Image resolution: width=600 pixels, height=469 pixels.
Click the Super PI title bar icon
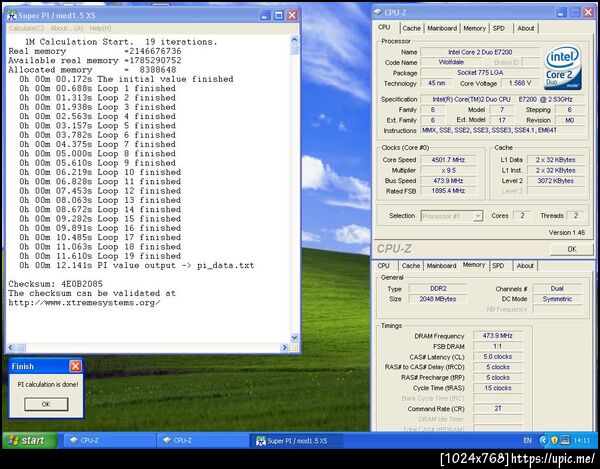[x=12, y=15]
